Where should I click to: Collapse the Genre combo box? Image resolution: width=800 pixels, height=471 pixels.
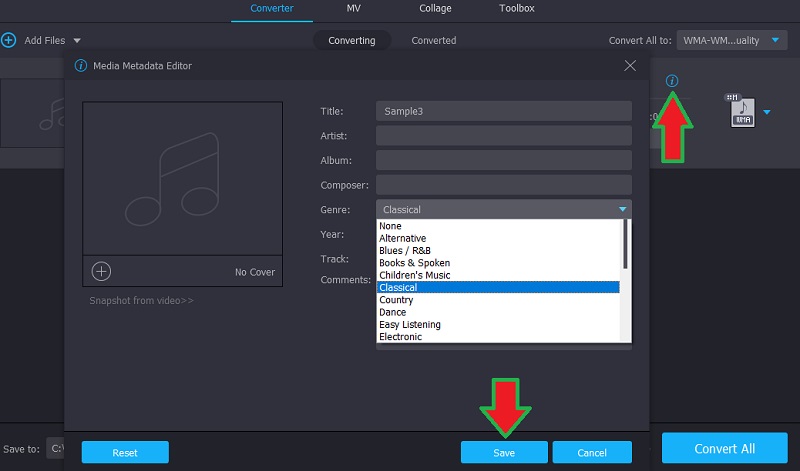[x=622, y=209]
